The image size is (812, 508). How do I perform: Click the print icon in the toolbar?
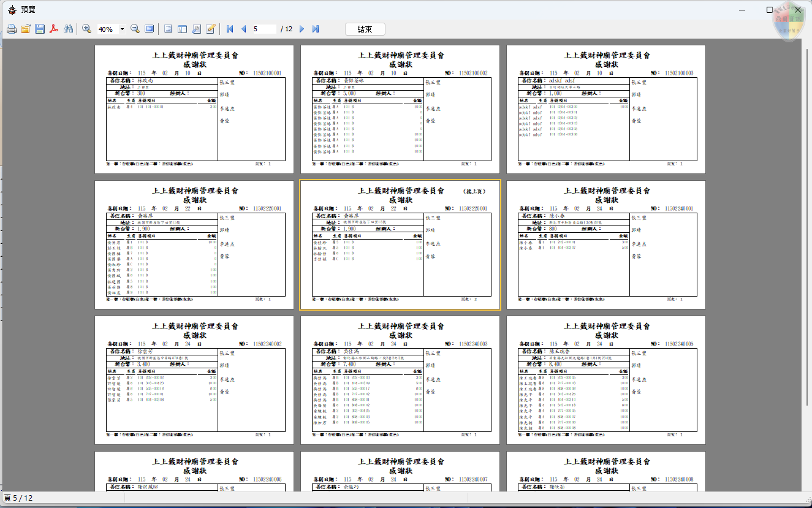click(x=11, y=29)
